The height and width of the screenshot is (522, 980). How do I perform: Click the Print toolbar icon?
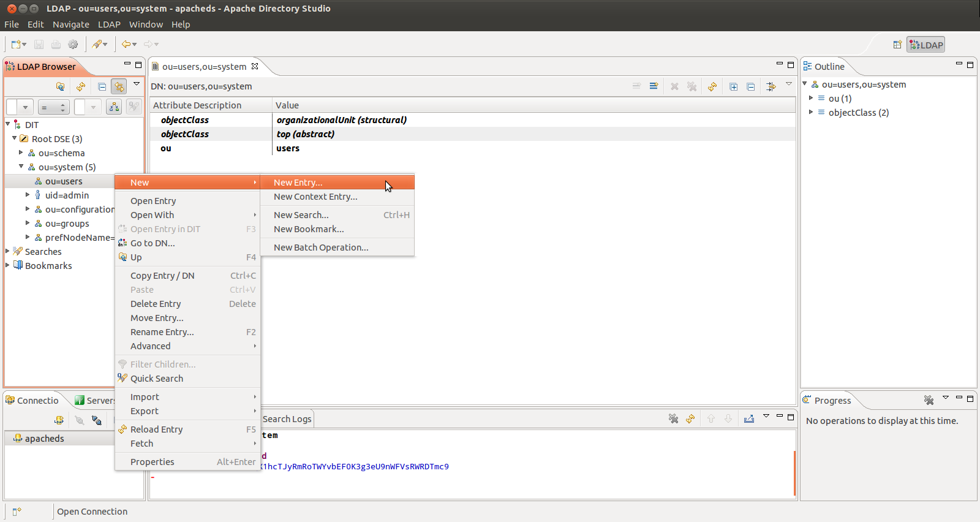(x=56, y=44)
